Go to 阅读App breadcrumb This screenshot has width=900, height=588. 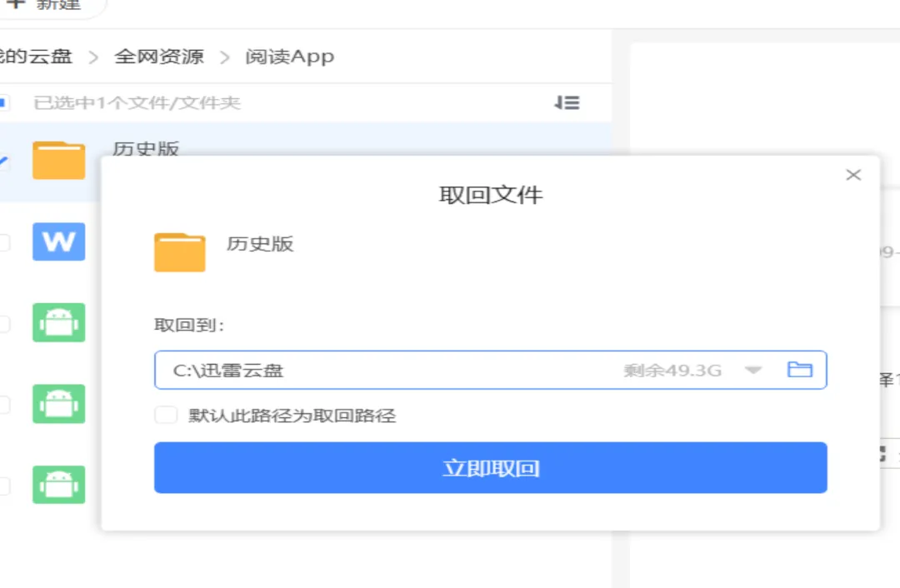[x=289, y=57]
